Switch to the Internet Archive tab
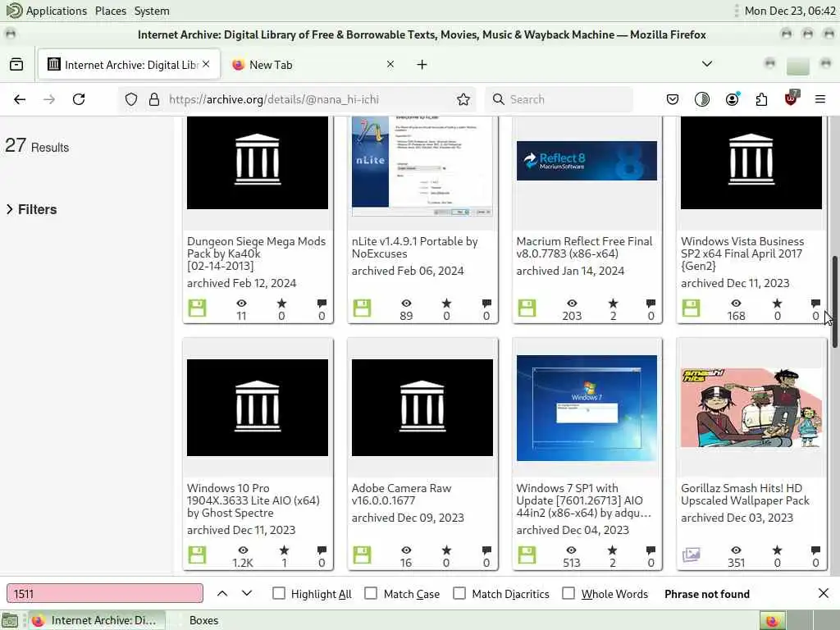Viewport: 840px width, 630px height. pyautogui.click(x=129, y=64)
